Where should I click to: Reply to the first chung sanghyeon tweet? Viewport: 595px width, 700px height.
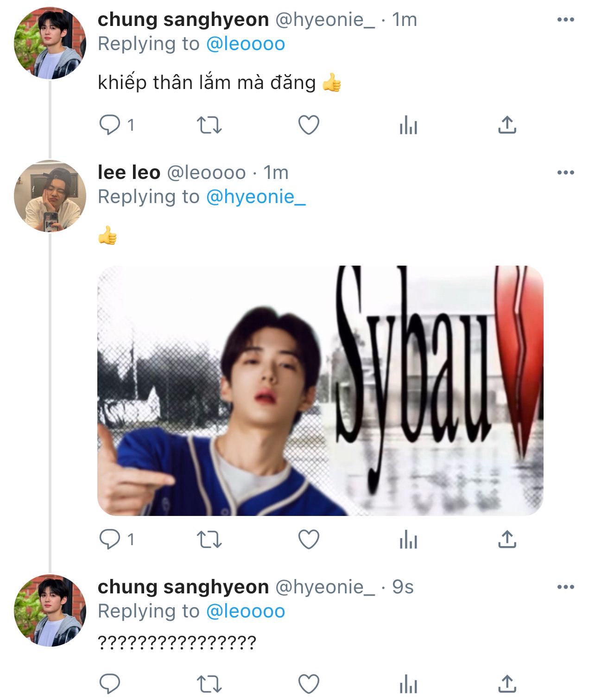tap(110, 125)
